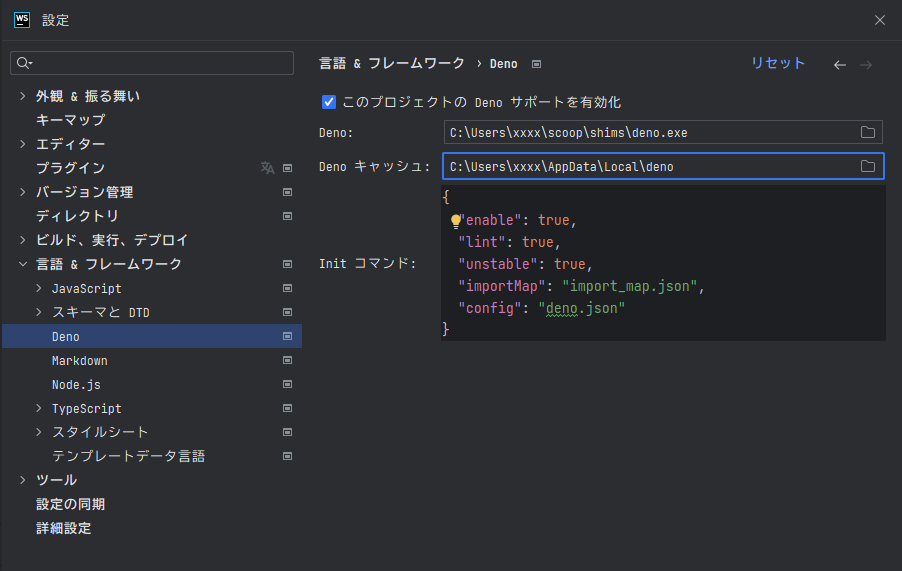902x571 pixels.
Task: Click into Deno キャッシュ path field
Action: coord(663,166)
